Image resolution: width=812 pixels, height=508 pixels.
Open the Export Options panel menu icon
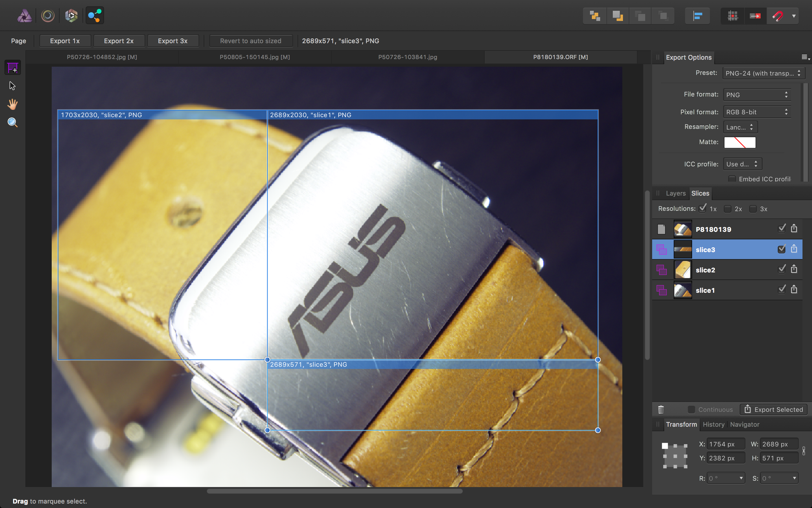click(805, 57)
